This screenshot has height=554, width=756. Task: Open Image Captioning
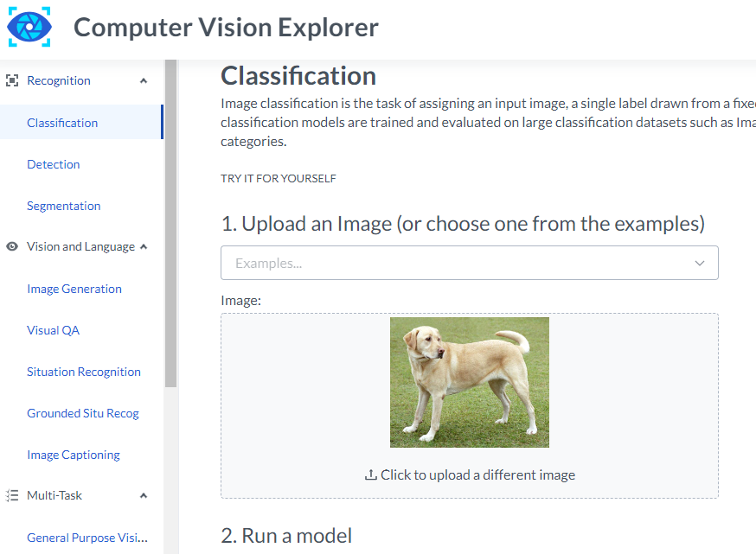pos(74,455)
